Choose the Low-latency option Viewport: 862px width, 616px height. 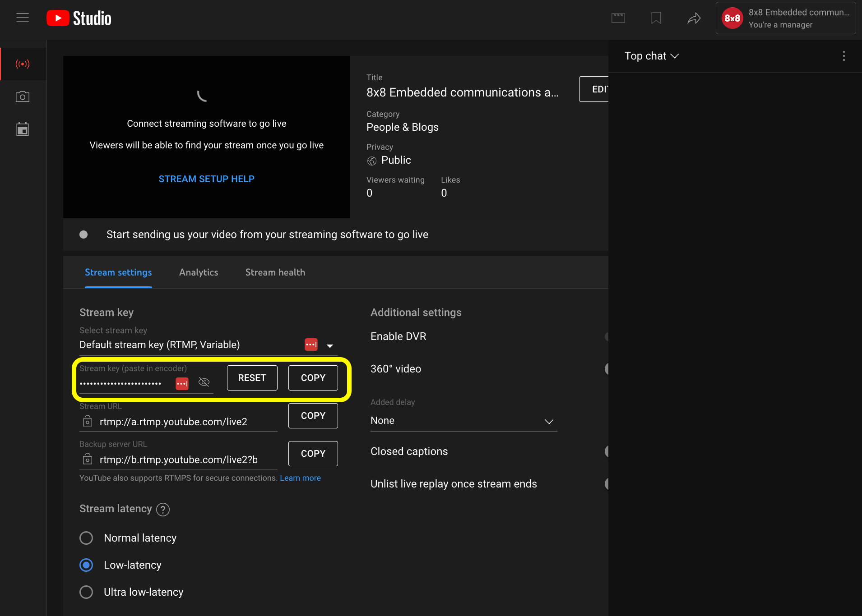coord(86,565)
